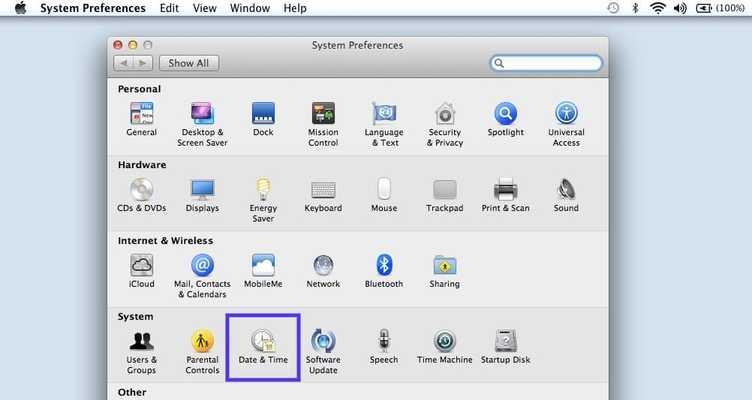Open the Bluetooth preferences pane
The image size is (752, 400).
[x=384, y=271]
